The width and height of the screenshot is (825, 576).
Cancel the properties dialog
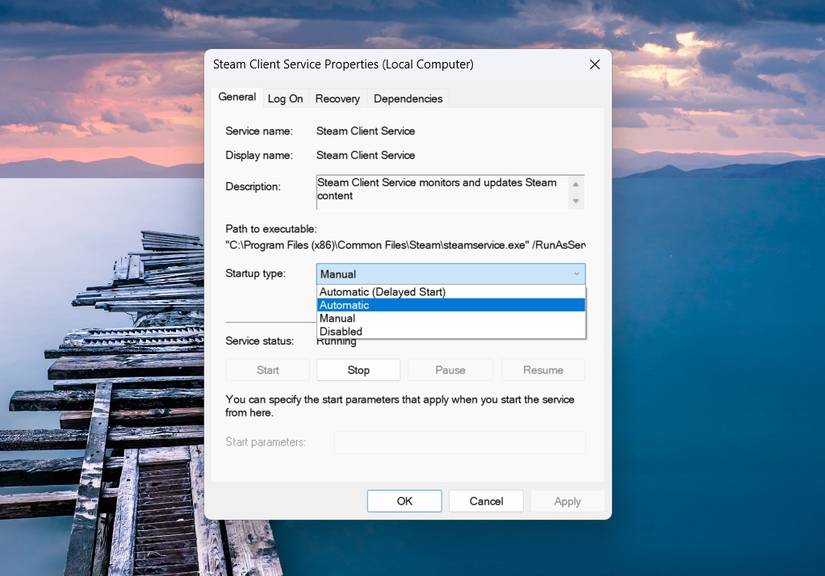coord(486,500)
